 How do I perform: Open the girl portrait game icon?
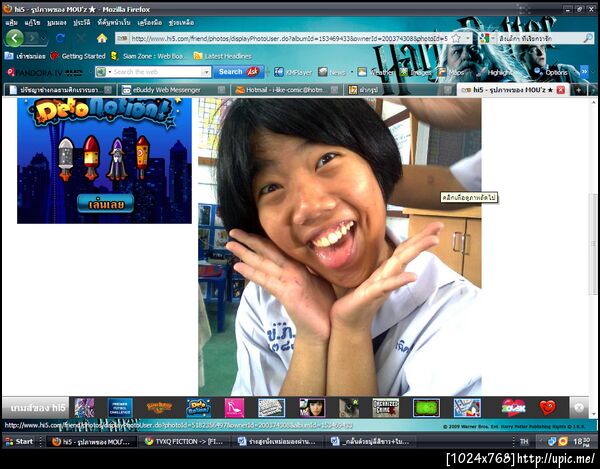pos(312,408)
